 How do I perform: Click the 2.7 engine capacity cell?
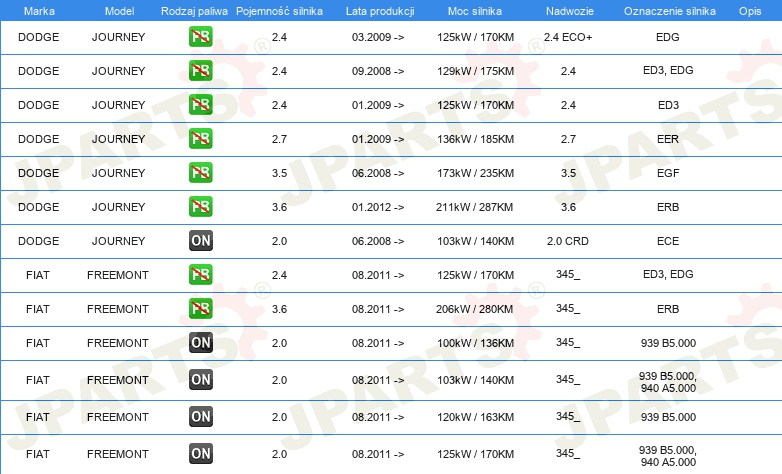coord(279,139)
